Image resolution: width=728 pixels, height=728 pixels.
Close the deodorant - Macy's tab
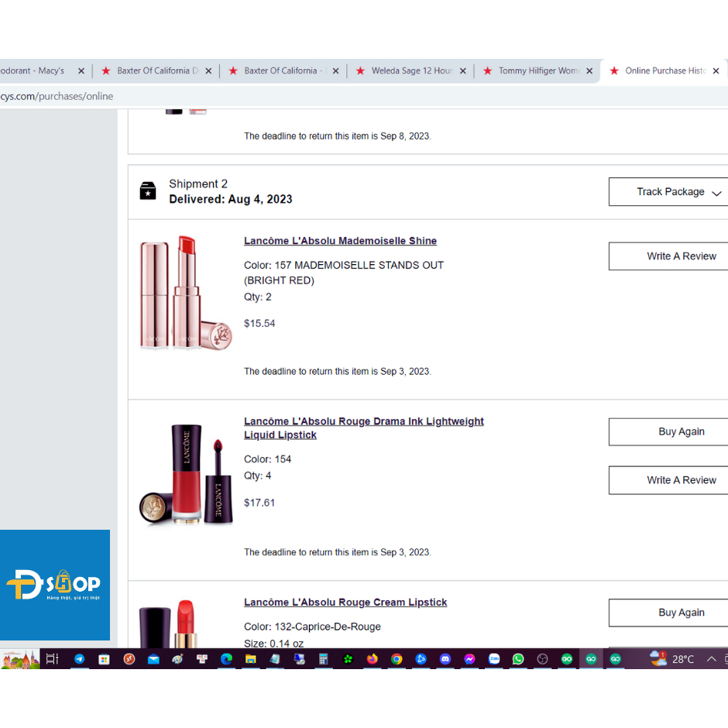81,70
